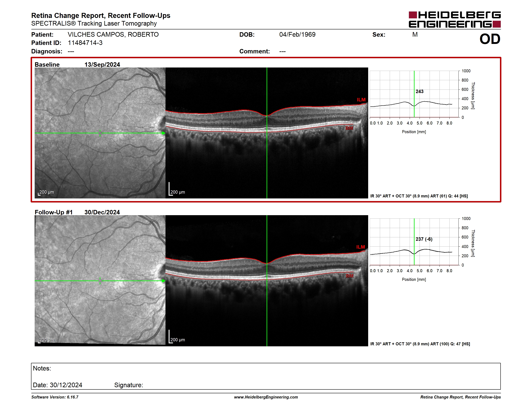Click the SPECTRALIS Tracking Laser Tomography subtitle
The height and width of the screenshot is (411, 532).
click(x=94, y=24)
